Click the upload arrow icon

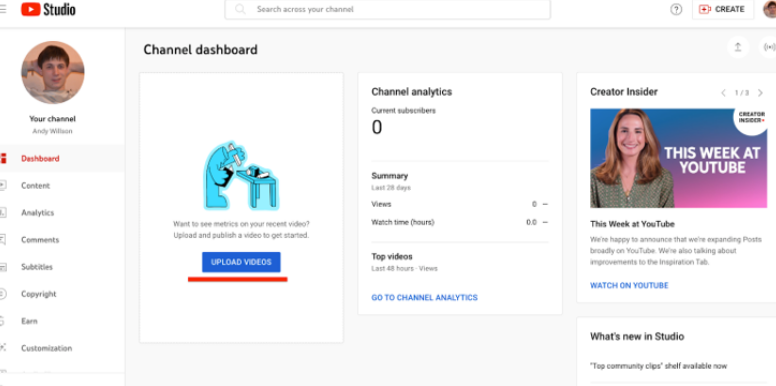[x=738, y=47]
